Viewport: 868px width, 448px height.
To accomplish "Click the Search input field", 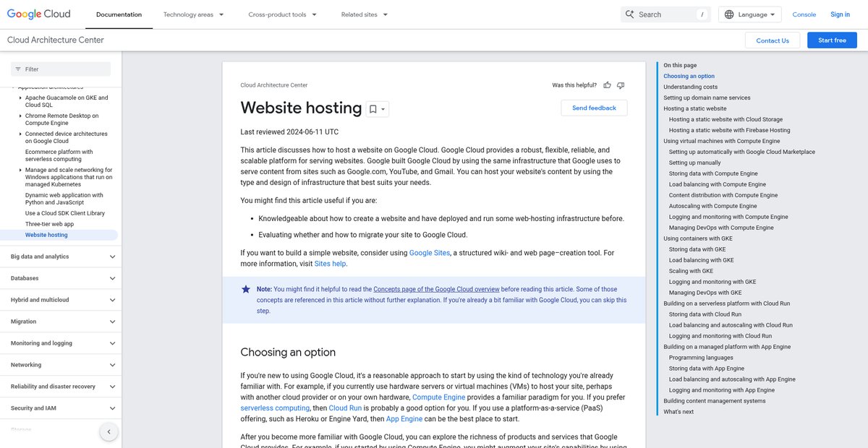I will (x=665, y=14).
